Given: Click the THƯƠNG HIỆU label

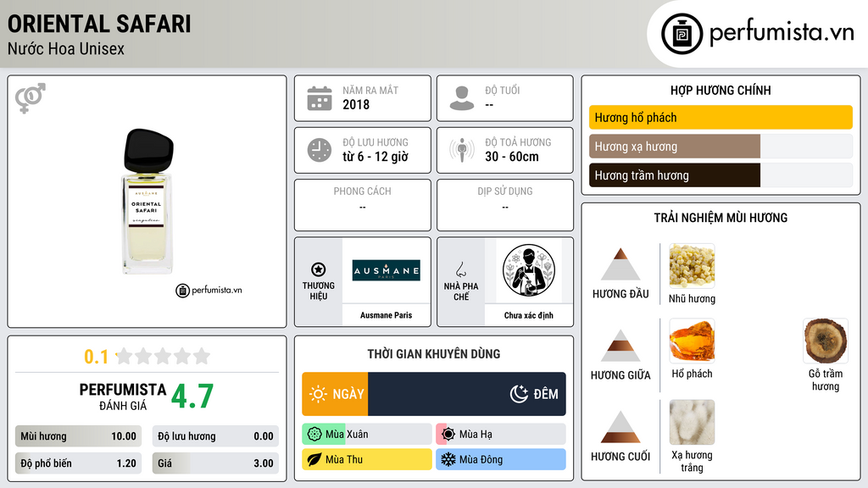Looking at the screenshot, I should click(x=319, y=291).
